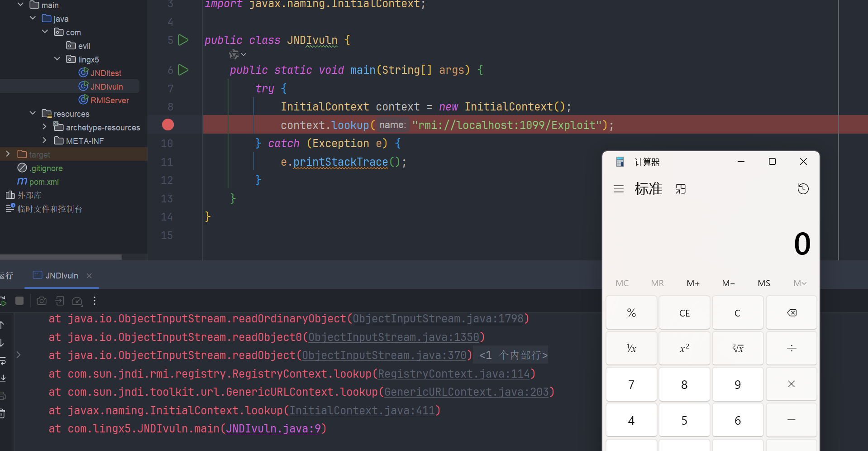The image size is (868, 451).
Task: Open the GenericURLContext.java:203 link
Action: pos(467,392)
